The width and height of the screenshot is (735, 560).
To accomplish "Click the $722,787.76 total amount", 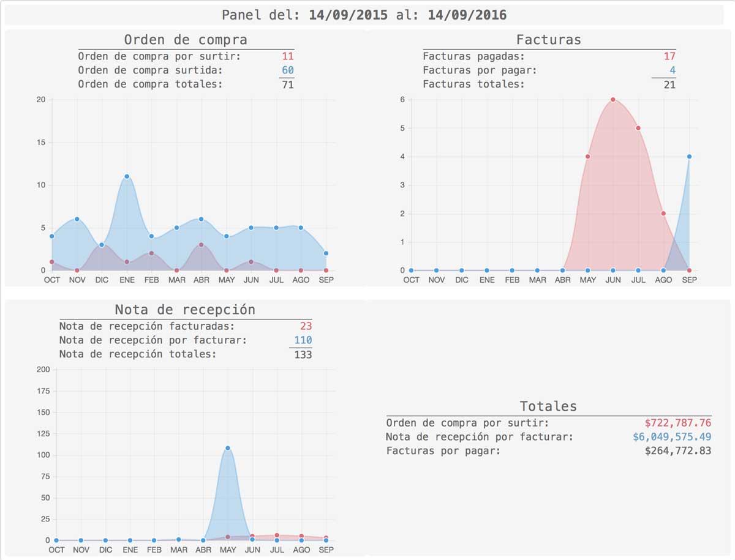I will point(677,423).
